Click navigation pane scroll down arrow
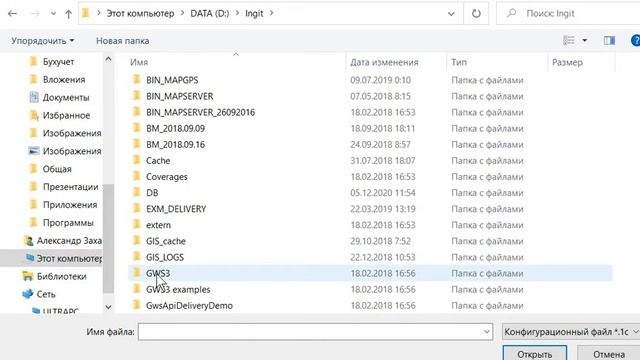The height and width of the screenshot is (360, 640). click(108, 307)
